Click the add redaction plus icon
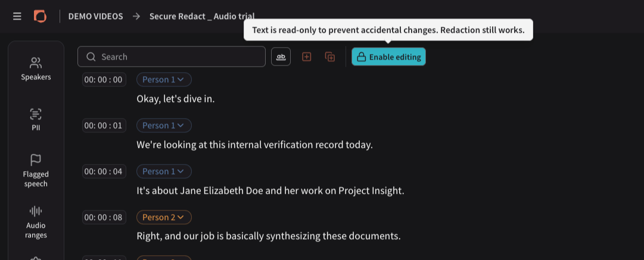The width and height of the screenshot is (644, 260). [x=306, y=57]
